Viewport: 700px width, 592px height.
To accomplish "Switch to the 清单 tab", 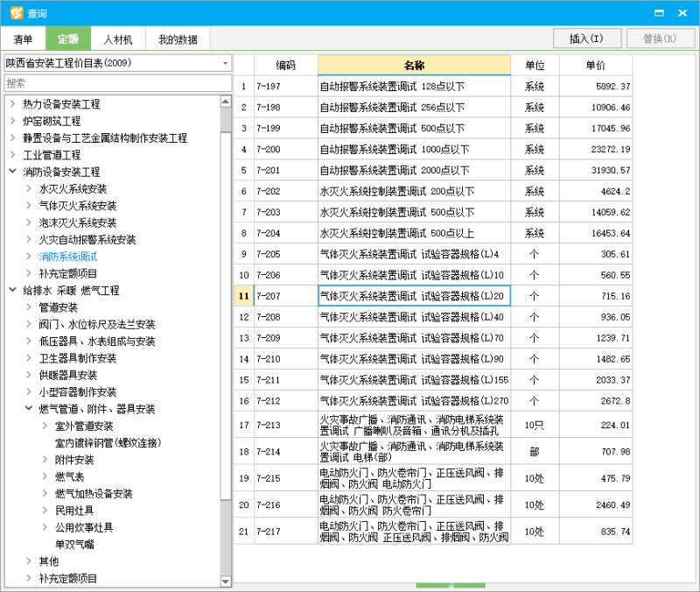I will 22,39.
